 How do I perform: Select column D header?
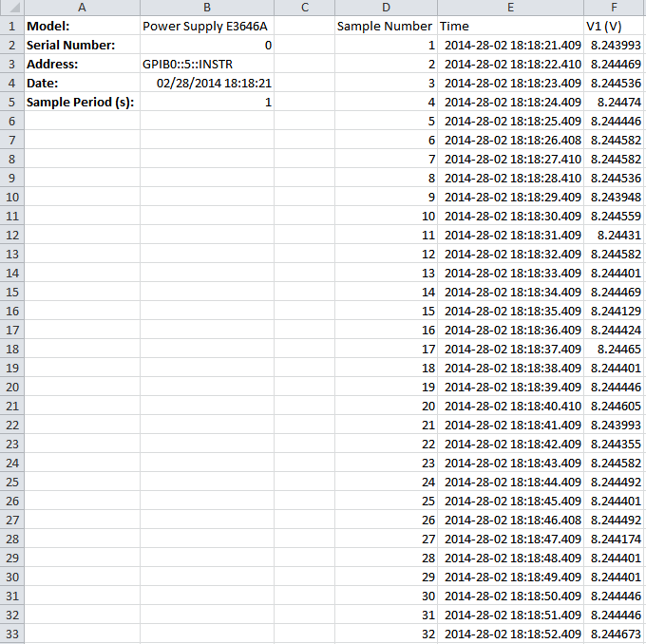pyautogui.click(x=386, y=8)
